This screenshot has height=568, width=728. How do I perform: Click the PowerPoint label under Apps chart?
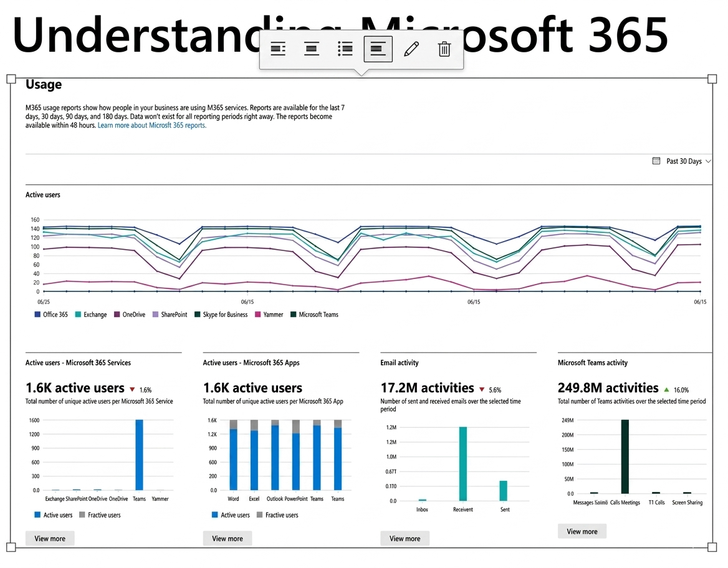coord(296,499)
